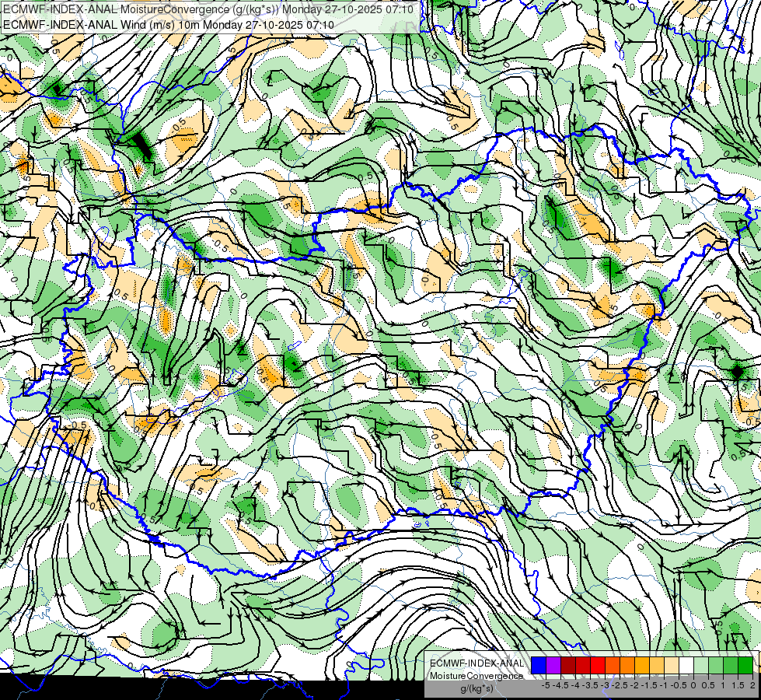Click the MoistureConvergence title line at top

tap(208, 9)
